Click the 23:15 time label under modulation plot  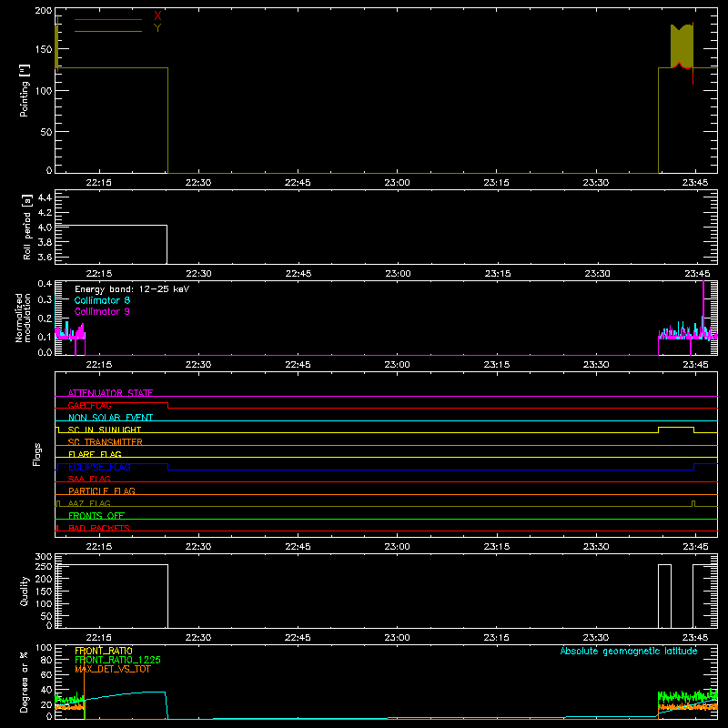click(497, 365)
